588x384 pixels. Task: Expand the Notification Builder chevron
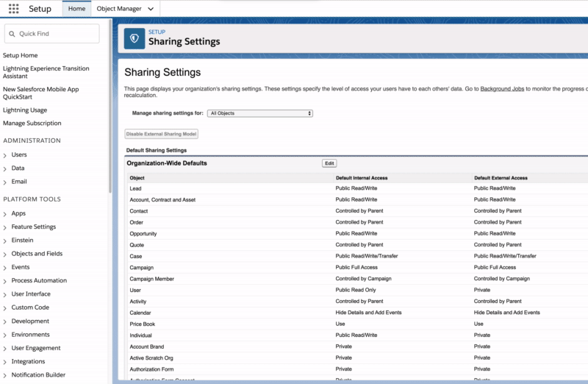click(x=5, y=375)
